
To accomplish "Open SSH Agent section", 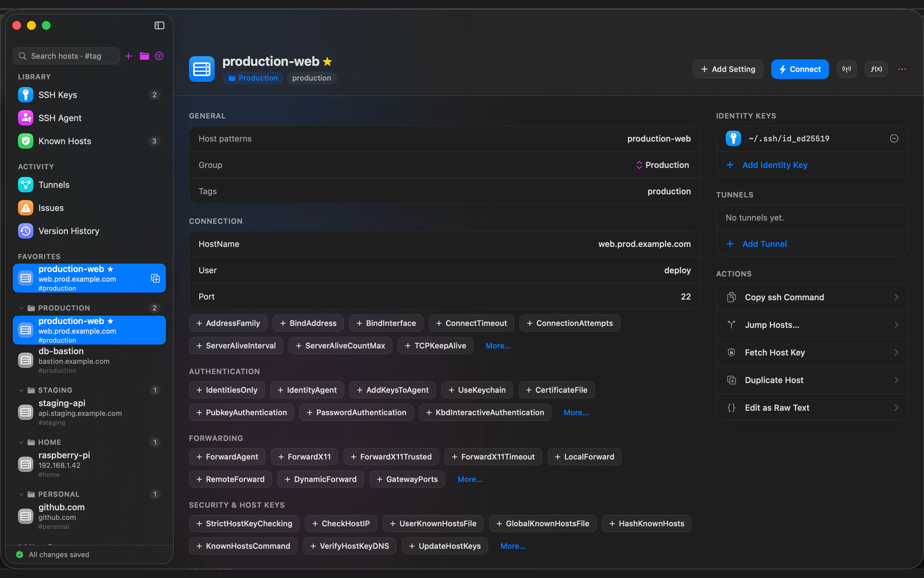I will click(89, 118).
